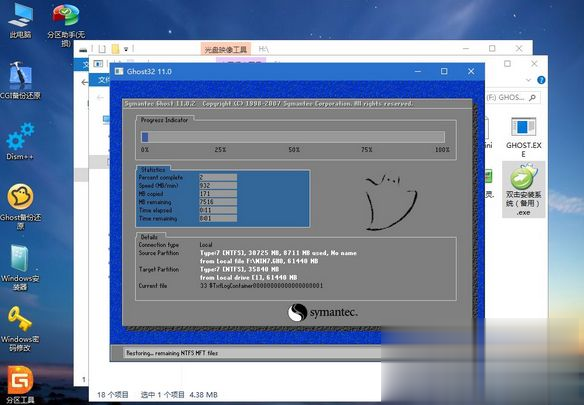The width and height of the screenshot is (584, 405).
Task: Open the Windows密码修改 key icon
Action: [x=20, y=328]
